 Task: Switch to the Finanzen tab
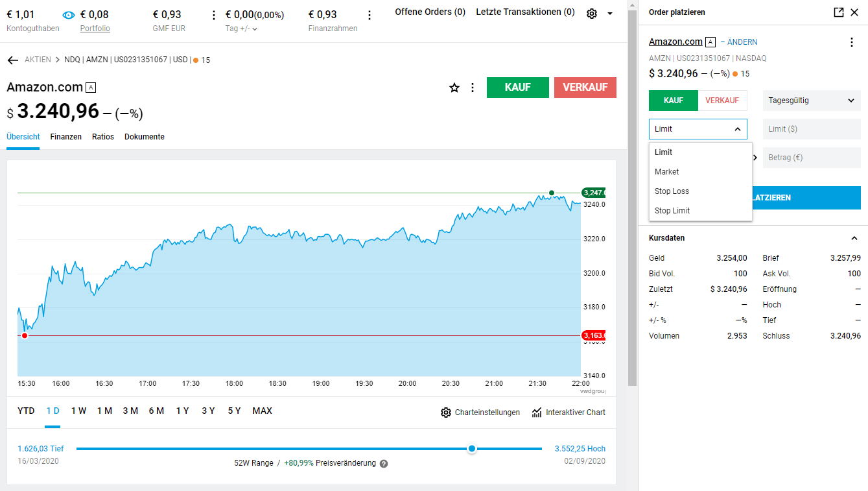coord(66,137)
